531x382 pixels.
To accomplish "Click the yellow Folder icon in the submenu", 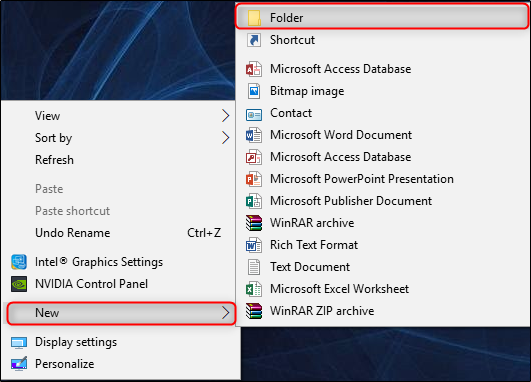I will click(254, 18).
